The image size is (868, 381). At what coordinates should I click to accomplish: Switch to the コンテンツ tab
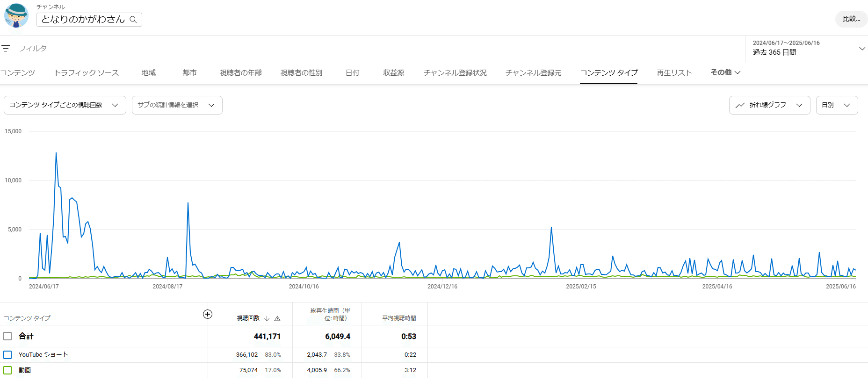click(x=17, y=73)
